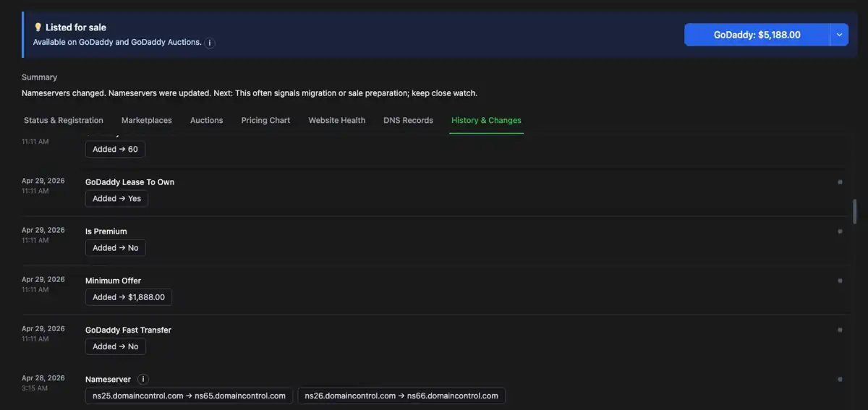
Task: Click Added → Yes under Lease To Own
Action: (116, 198)
